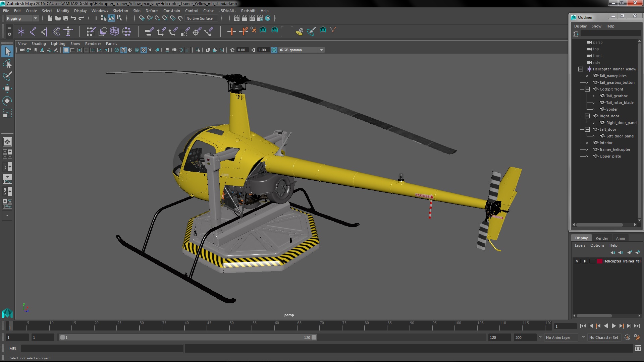Click the Single perspective layout icon
Viewport: 644px width, 362px height.
[x=7, y=142]
